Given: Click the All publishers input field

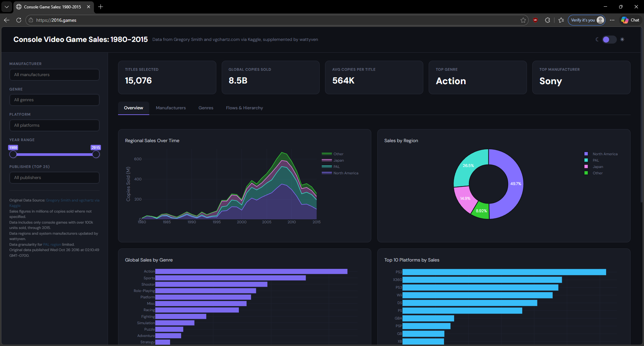Looking at the screenshot, I should 54,177.
